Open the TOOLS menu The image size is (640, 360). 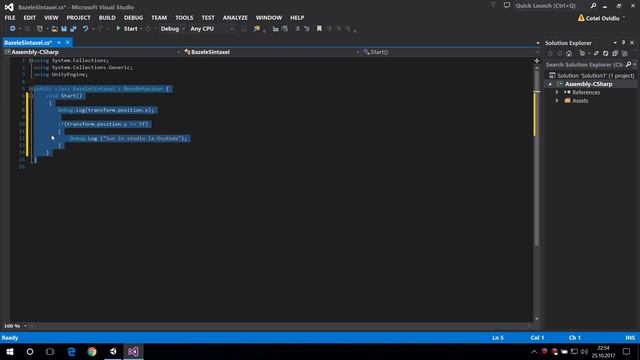184,18
